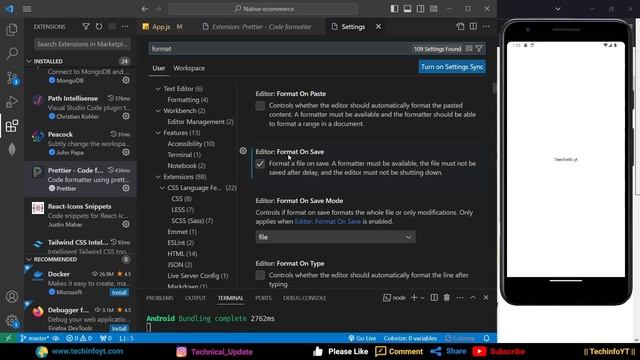Maximize terminal panel with chevron up
Screen dimensions: 640x360
pyautogui.click(x=473, y=298)
